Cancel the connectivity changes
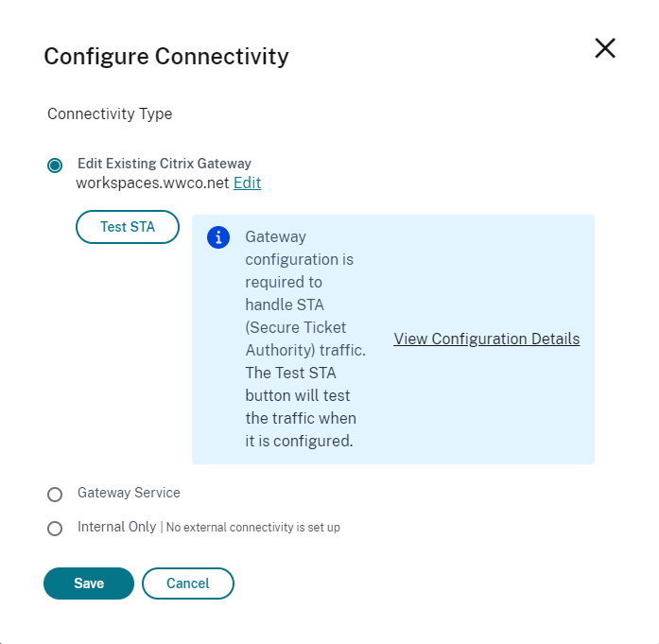Screen dimensions: 659x644 (x=187, y=583)
